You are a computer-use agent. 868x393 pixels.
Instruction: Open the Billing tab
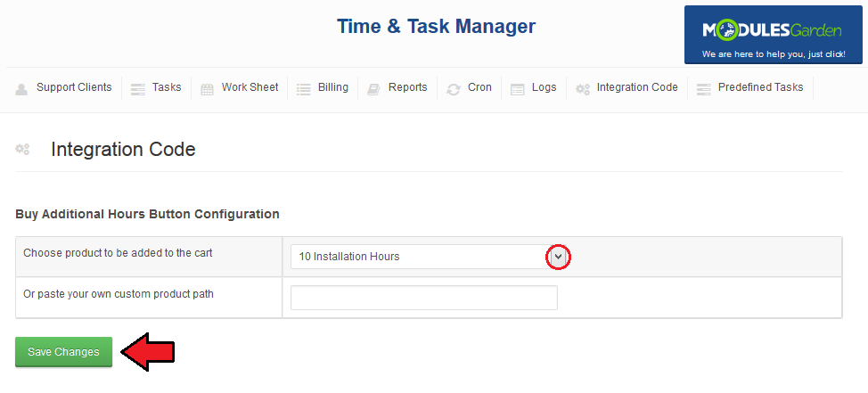point(333,87)
